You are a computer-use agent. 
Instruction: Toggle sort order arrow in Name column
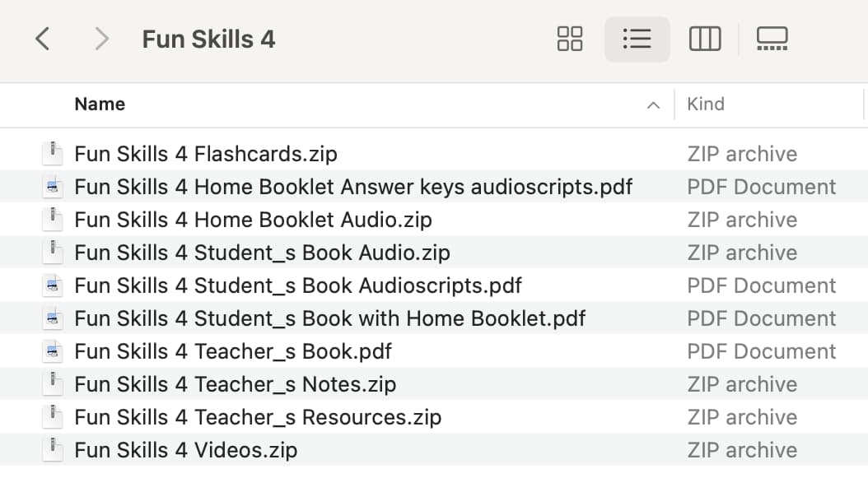[x=653, y=105]
